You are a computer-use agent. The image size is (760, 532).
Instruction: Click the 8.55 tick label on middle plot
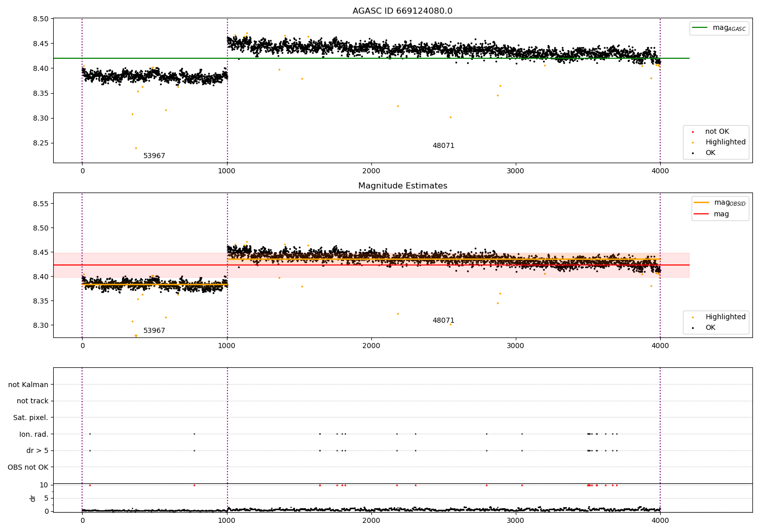[41, 204]
